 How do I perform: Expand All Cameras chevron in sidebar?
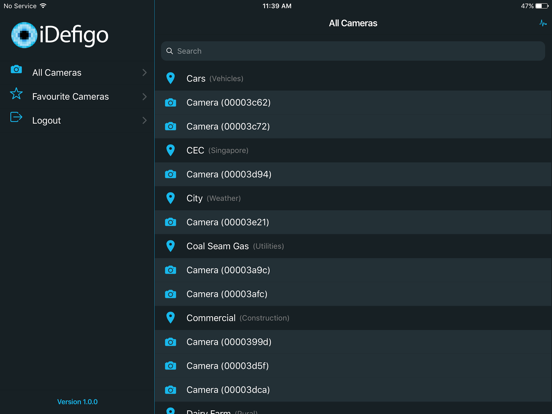(144, 73)
